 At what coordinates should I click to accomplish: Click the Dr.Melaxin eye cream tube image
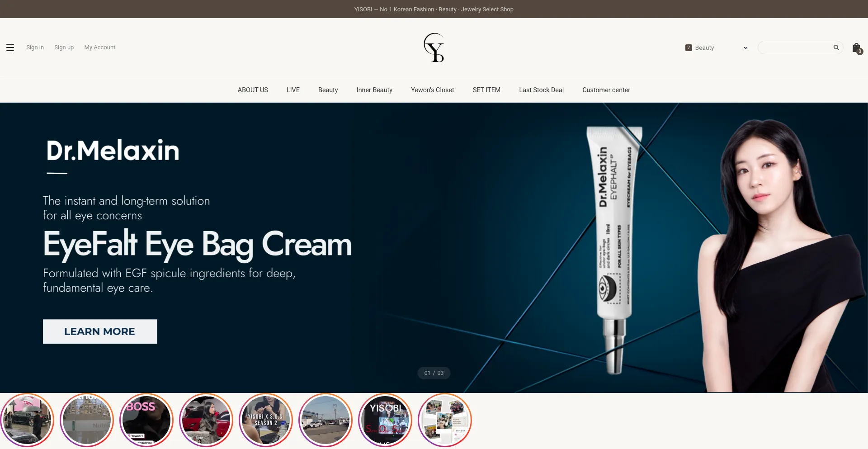click(615, 250)
